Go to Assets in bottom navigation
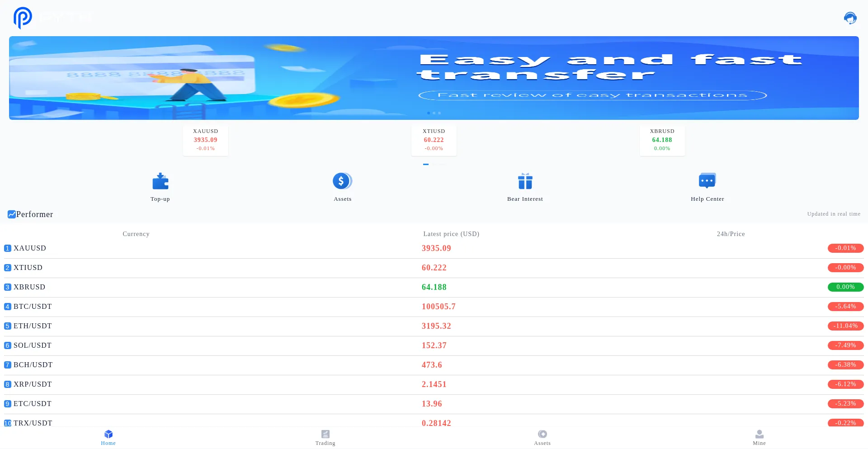This screenshot has height=449, width=868. 542,437
